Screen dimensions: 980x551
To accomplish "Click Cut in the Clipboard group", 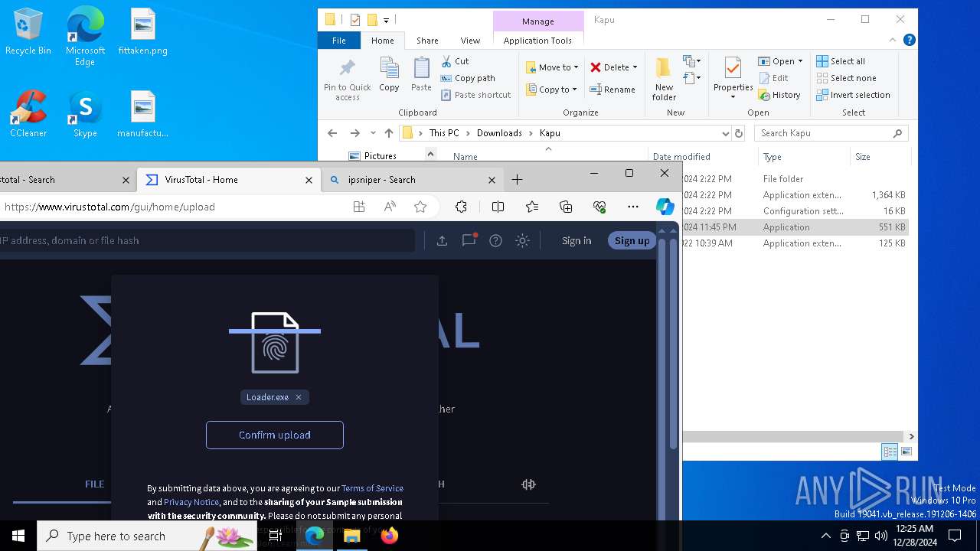I will [x=455, y=61].
